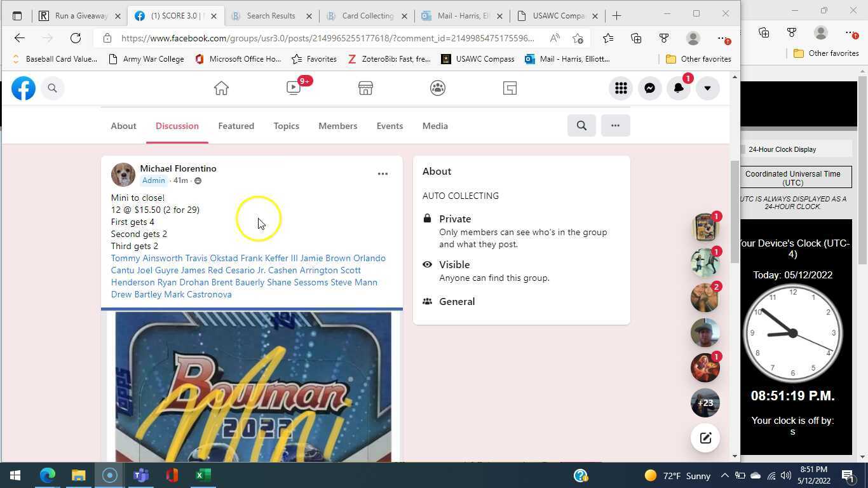Open Tommy Ainsworth's tagged profile link

click(x=146, y=258)
